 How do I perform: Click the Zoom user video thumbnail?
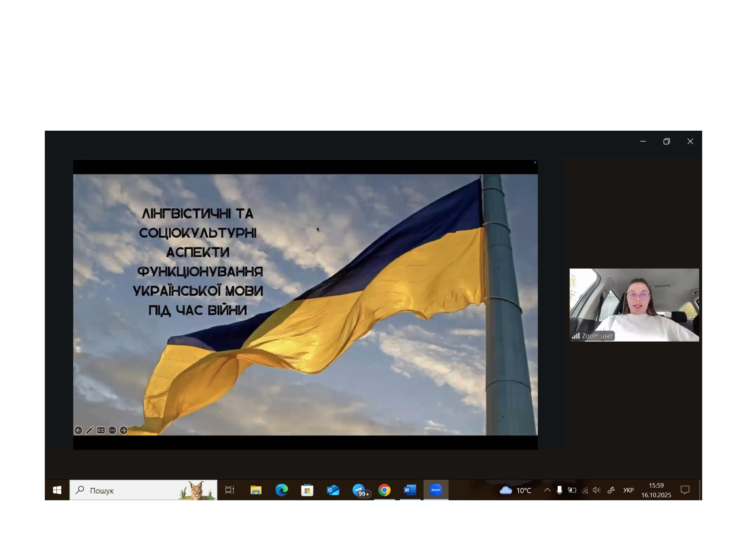pyautogui.click(x=634, y=305)
